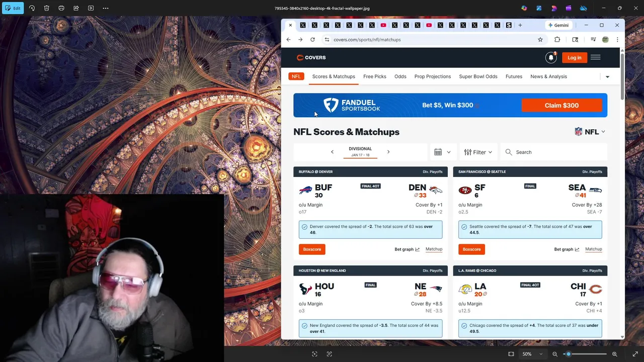
Task: Print the image using the printer icon
Action: tap(61, 8)
